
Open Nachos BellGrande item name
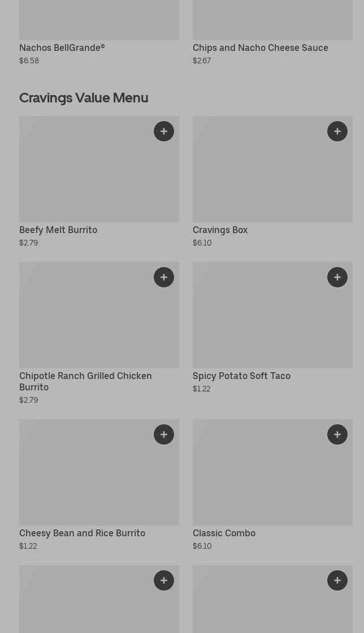[62, 48]
